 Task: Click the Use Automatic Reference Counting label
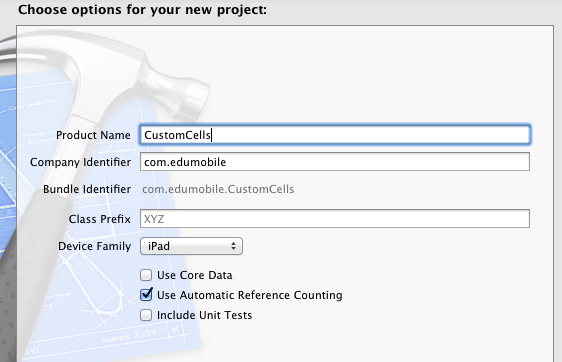pyautogui.click(x=249, y=295)
